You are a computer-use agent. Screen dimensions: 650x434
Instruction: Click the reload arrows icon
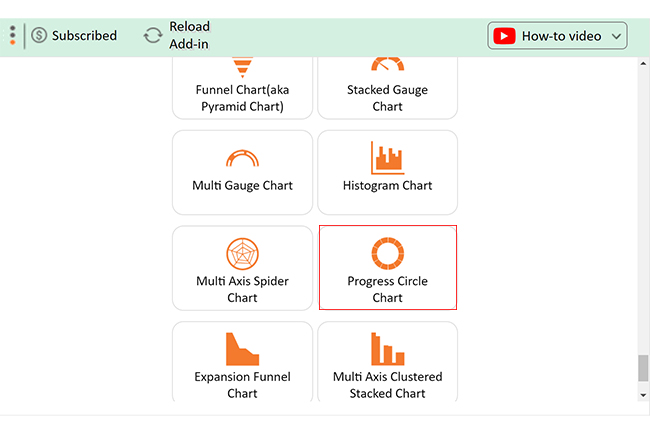click(153, 35)
